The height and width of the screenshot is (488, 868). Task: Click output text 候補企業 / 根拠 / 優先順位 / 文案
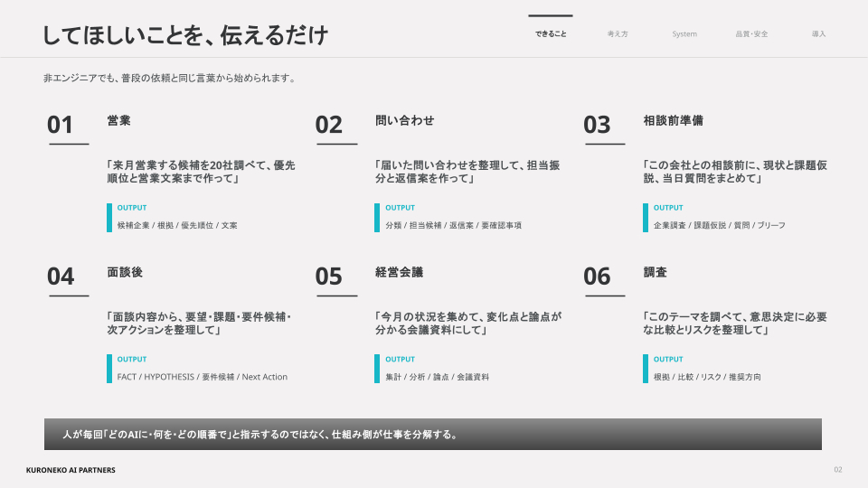click(x=177, y=225)
